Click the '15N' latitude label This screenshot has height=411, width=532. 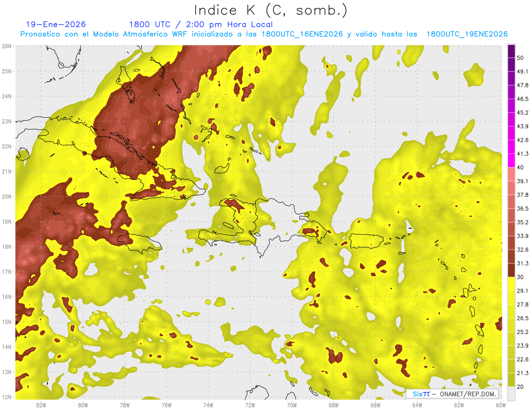coord(7,322)
